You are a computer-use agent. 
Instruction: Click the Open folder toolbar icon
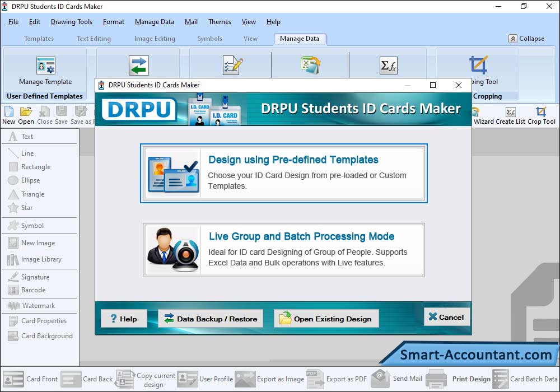(26, 116)
